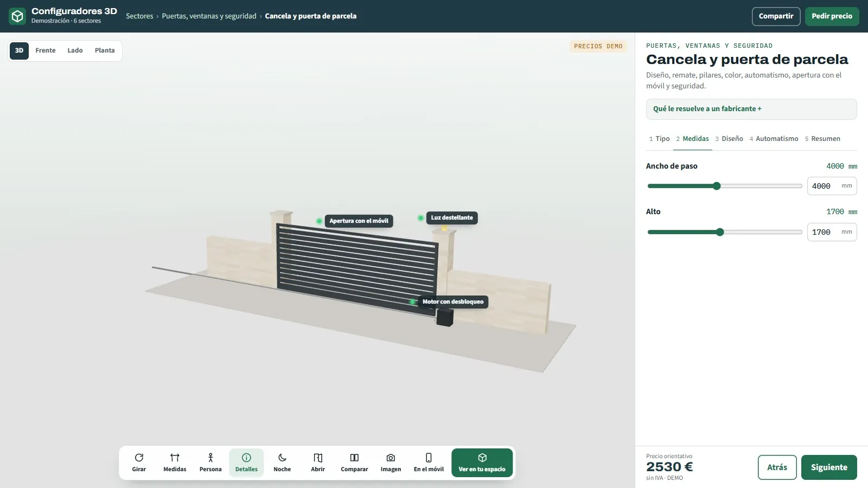Open the Comparar compare tool

[354, 463]
